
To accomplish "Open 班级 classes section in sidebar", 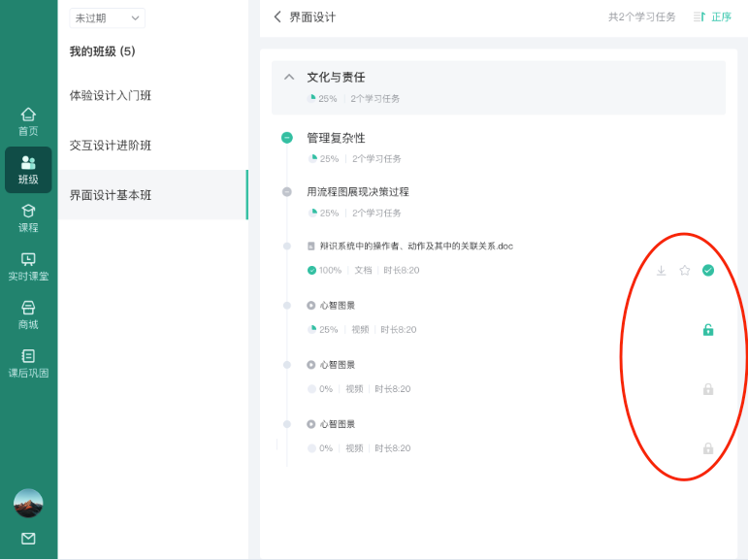I will tap(28, 170).
